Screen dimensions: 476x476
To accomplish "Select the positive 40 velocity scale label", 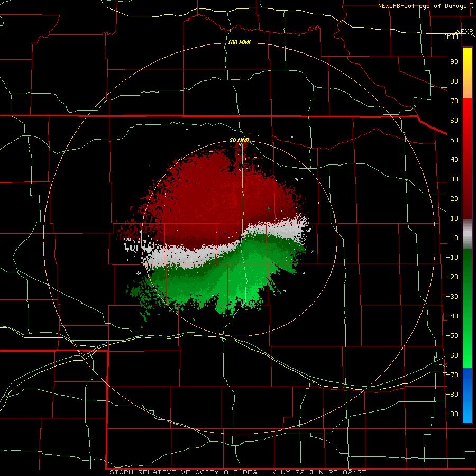I will (x=454, y=160).
